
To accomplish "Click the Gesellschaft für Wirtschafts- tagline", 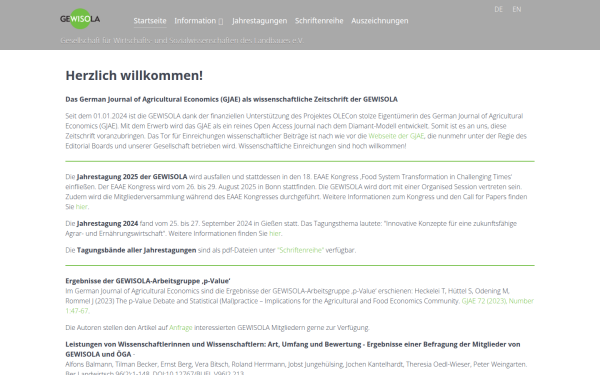I will pos(182,40).
